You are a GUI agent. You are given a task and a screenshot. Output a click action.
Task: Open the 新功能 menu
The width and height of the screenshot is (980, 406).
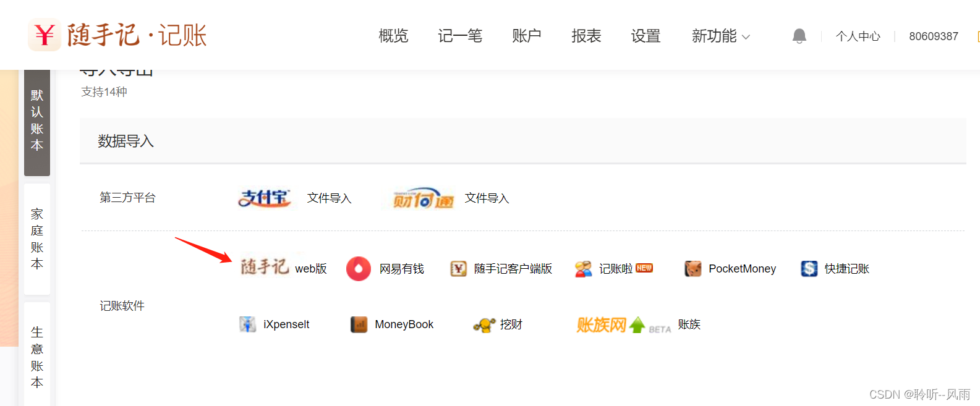click(714, 36)
